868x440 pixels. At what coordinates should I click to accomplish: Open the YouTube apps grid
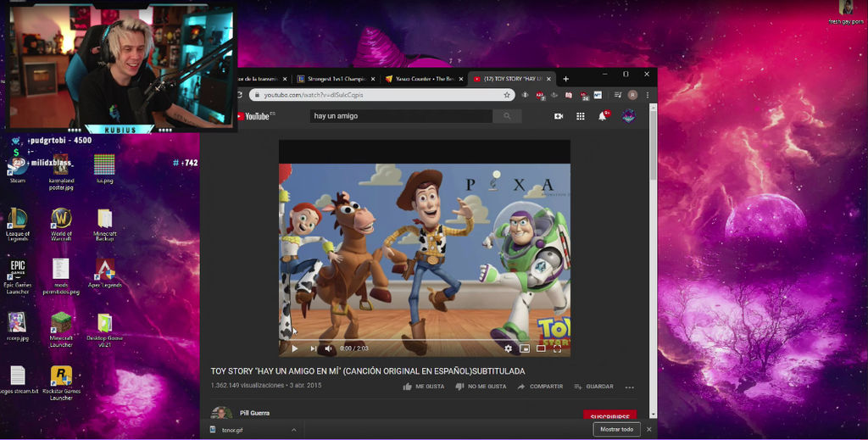(580, 116)
